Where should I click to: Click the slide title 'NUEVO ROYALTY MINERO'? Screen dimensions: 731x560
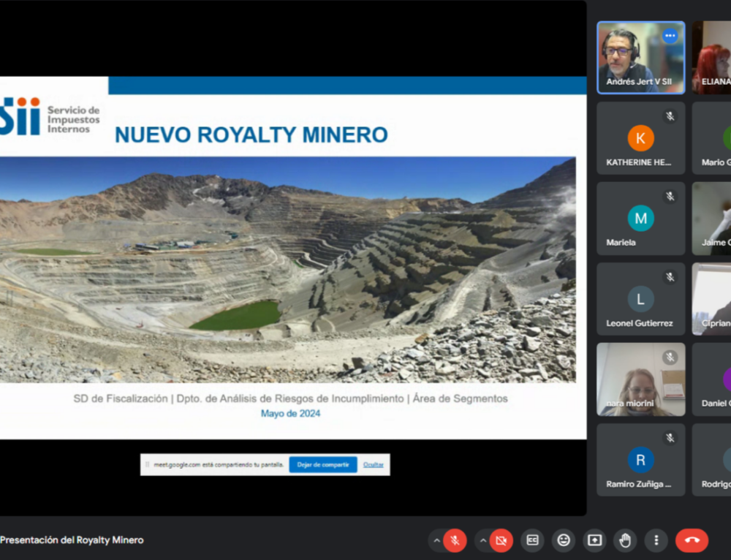(x=251, y=135)
